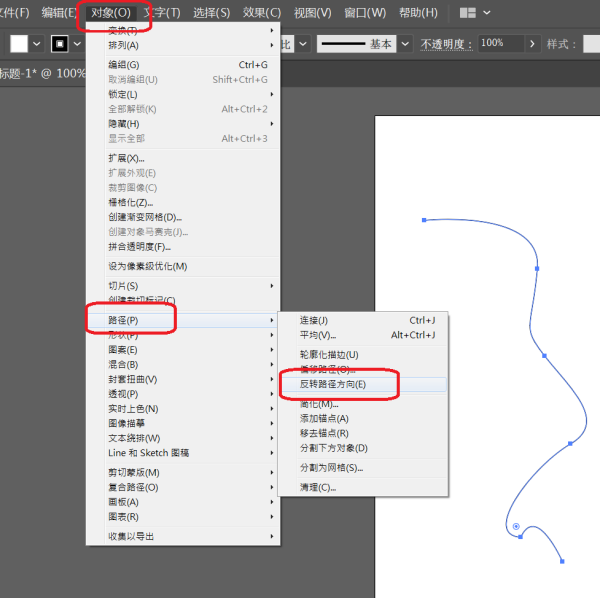Choose 反转路径方向(E) menu item

pyautogui.click(x=363, y=384)
